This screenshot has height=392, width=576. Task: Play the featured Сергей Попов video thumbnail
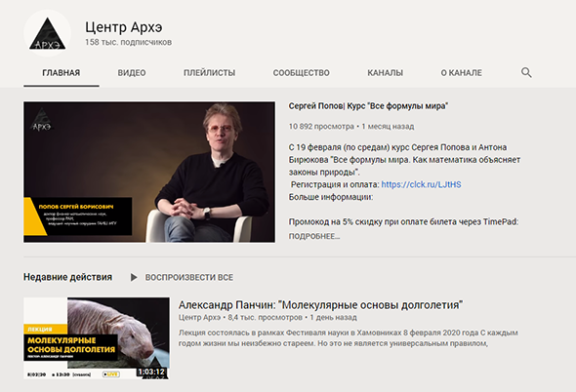[149, 173]
